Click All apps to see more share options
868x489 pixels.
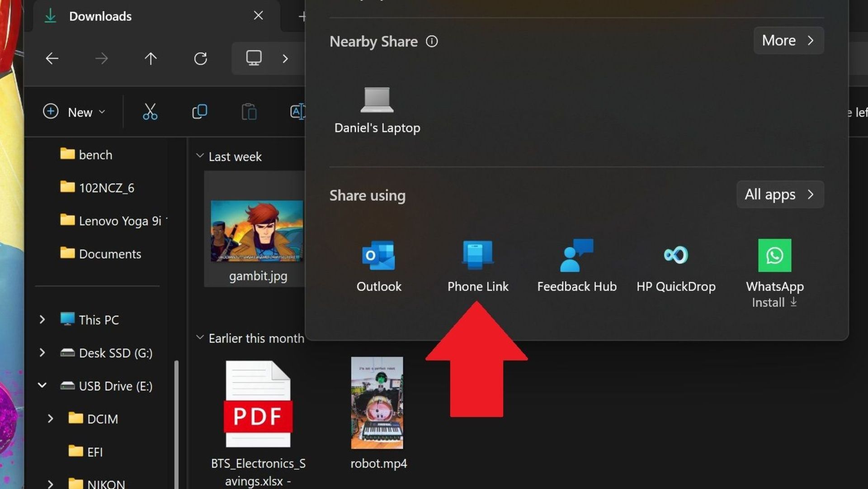click(x=779, y=194)
